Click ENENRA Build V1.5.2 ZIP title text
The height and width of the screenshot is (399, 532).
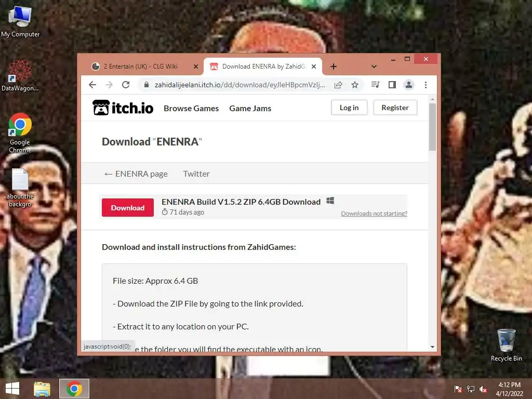[x=241, y=202]
